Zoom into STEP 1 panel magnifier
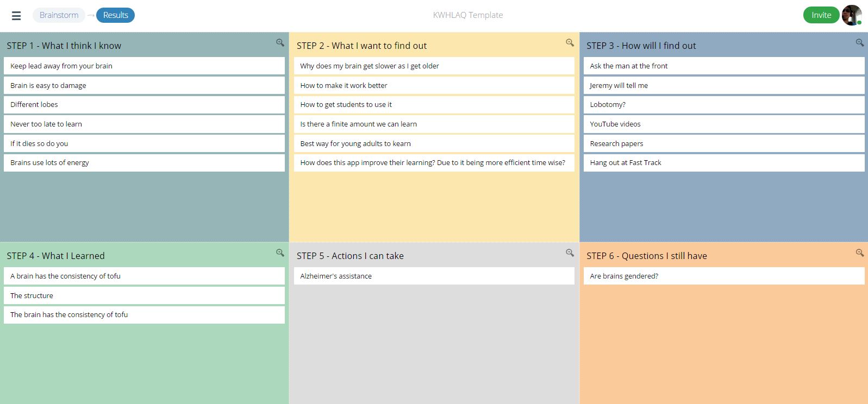Image resolution: width=868 pixels, height=404 pixels. coord(280,42)
